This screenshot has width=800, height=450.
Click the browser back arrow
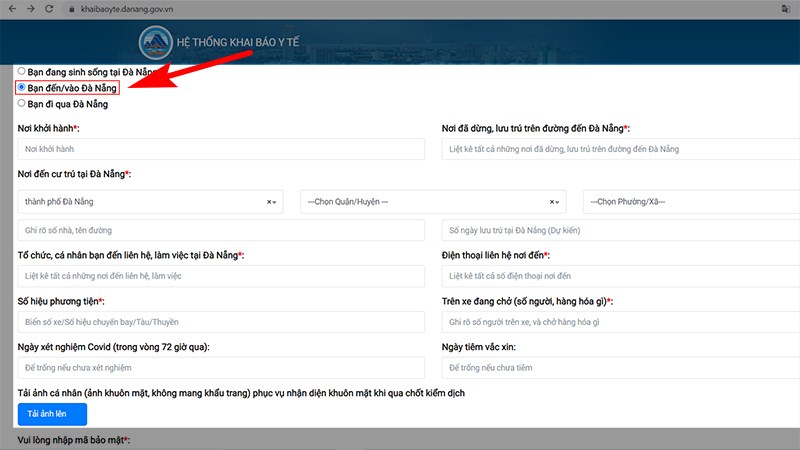[x=12, y=9]
